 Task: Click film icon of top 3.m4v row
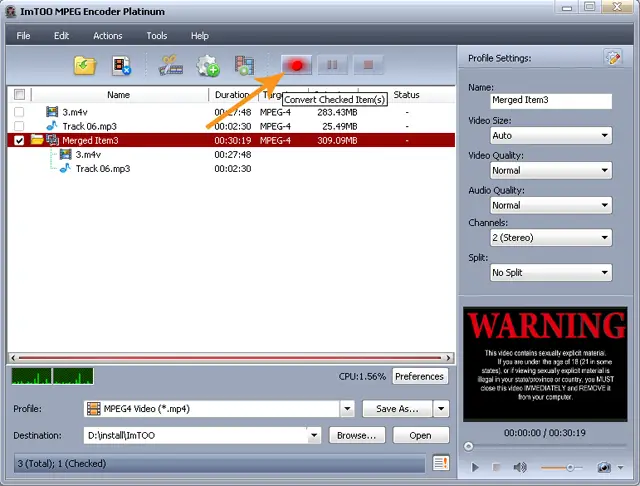point(52,111)
